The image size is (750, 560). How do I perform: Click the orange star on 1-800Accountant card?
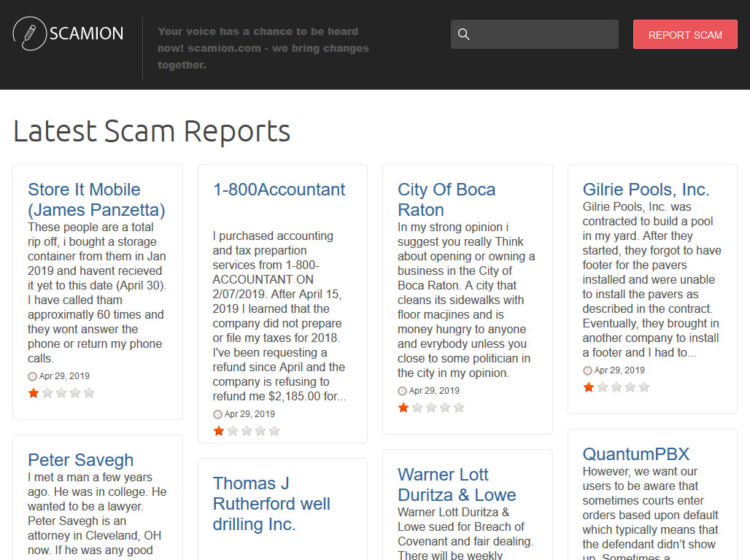coord(219,431)
